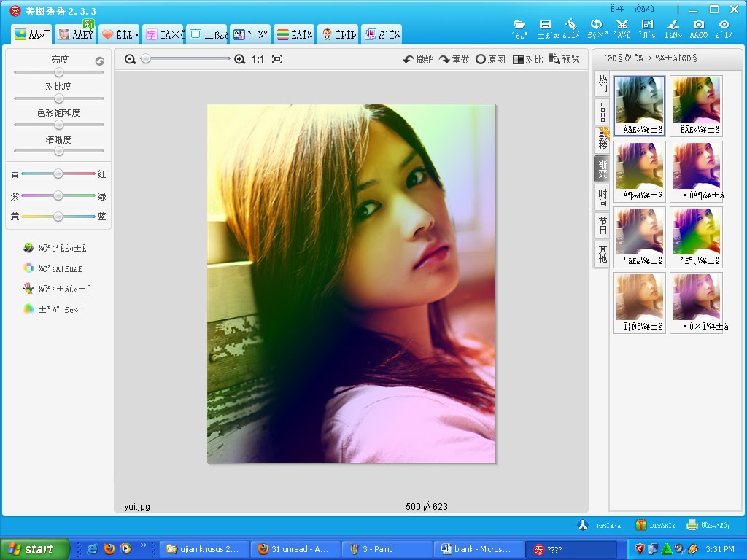Click the left-panel option with colorful ring icon

[x=53, y=268]
